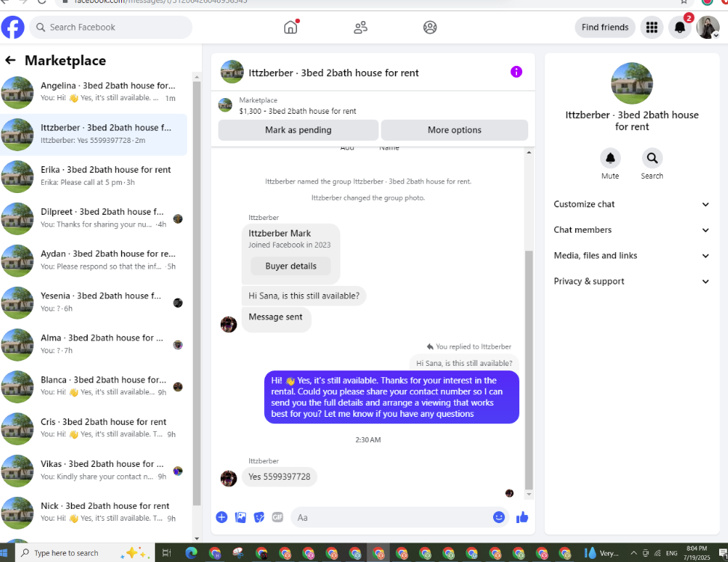Choose a sticker icon in composer

pos(259,517)
